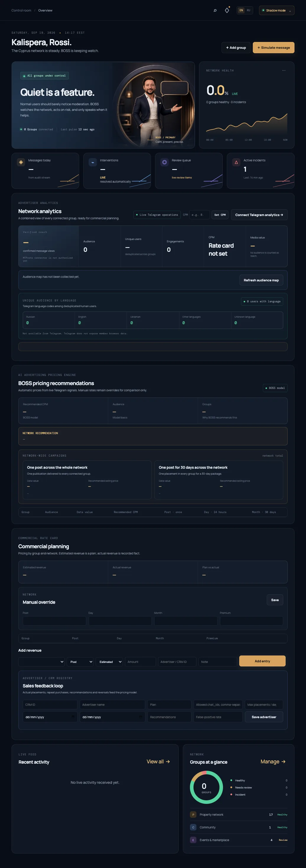Focus the Amount field
This screenshot has width=306, height=868.
pyautogui.click(x=140, y=662)
